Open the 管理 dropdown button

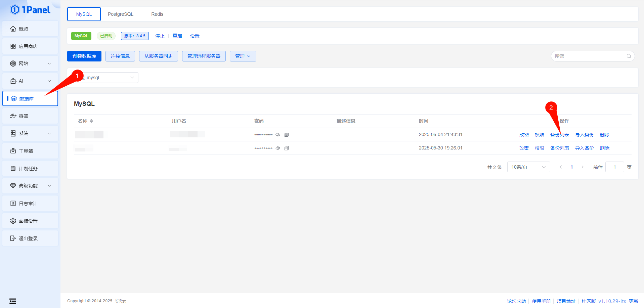tap(243, 56)
